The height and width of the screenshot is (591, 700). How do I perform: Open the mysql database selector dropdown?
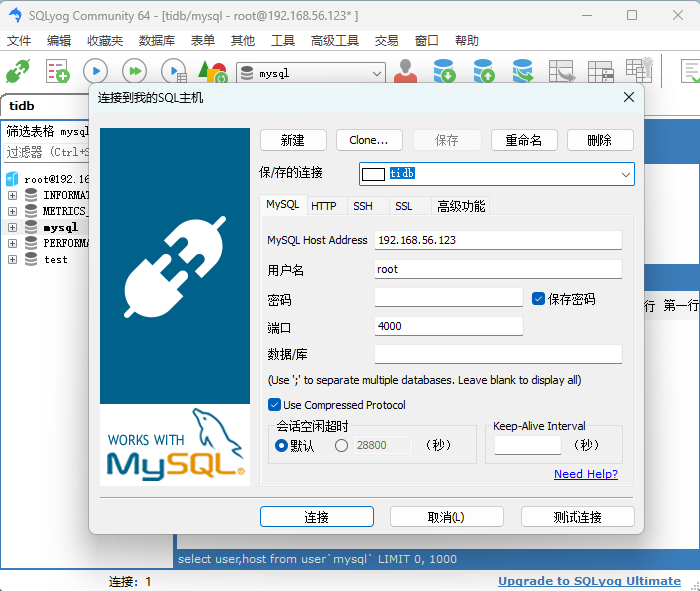pyautogui.click(x=377, y=73)
